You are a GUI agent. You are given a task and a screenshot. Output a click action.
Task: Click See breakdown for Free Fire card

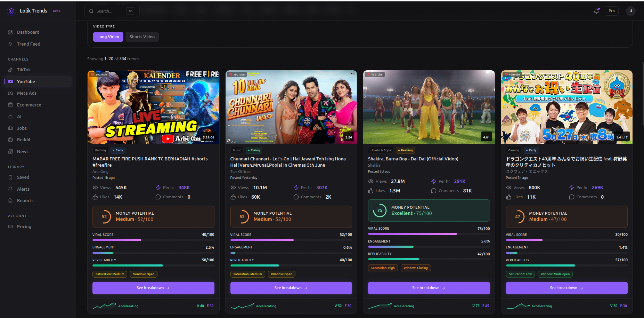153,288
